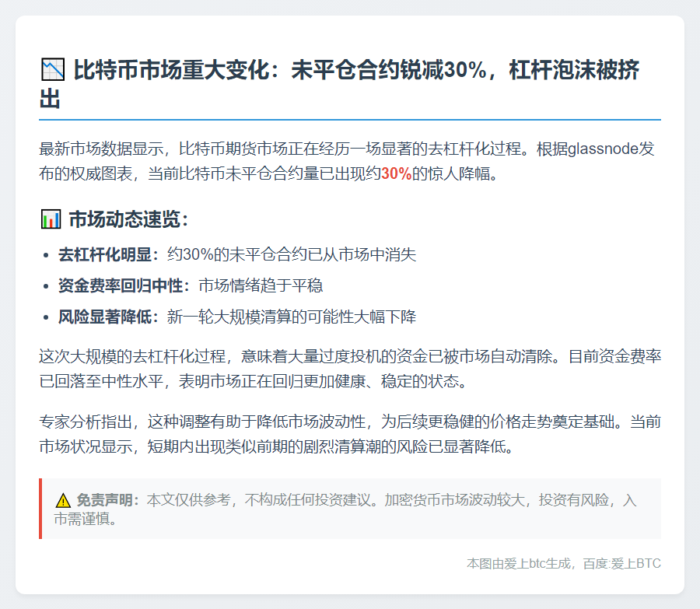Viewport: 700px width, 609px height.
Task: Click the warning triangle icon before 免责声明
Action: [x=63, y=500]
